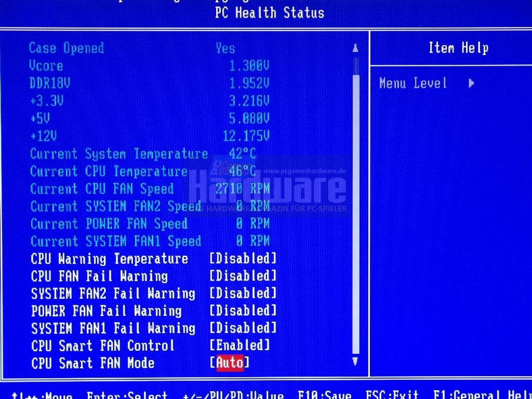Click the +12V label

[x=43, y=136]
